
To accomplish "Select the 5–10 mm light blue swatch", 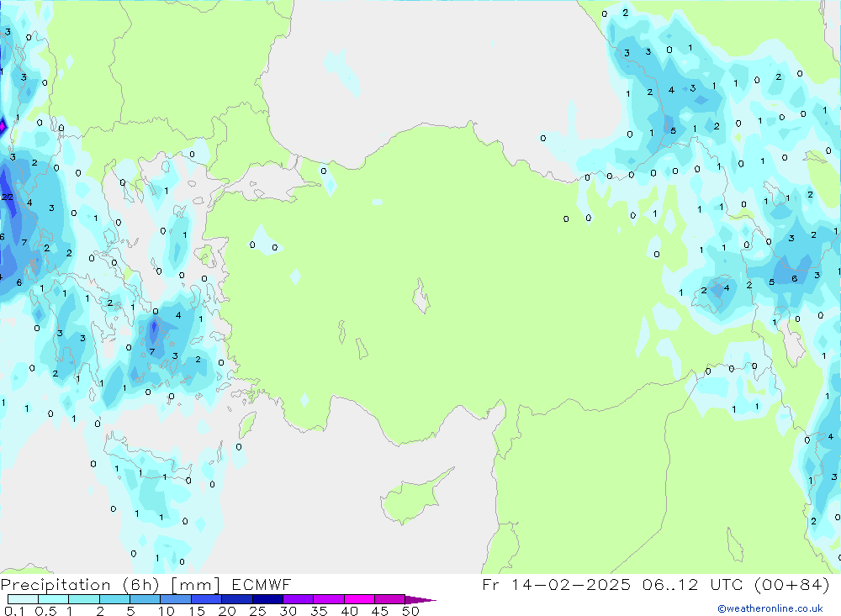I will 145,599.
